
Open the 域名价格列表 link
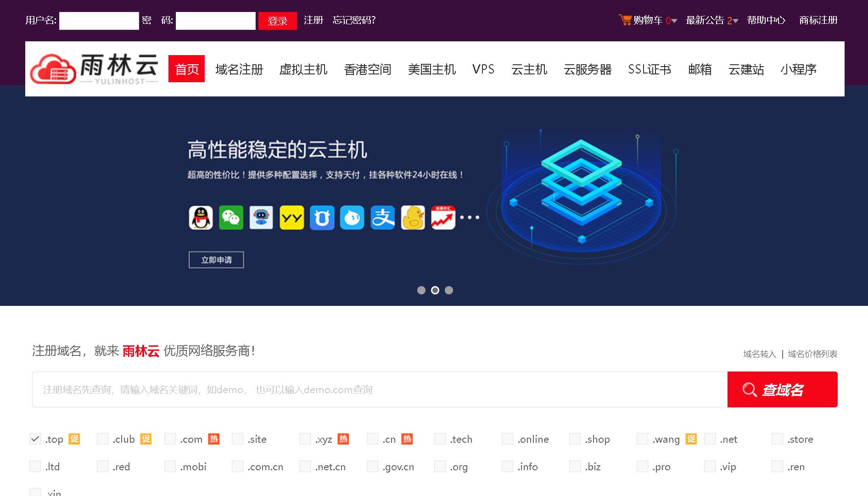click(x=812, y=354)
